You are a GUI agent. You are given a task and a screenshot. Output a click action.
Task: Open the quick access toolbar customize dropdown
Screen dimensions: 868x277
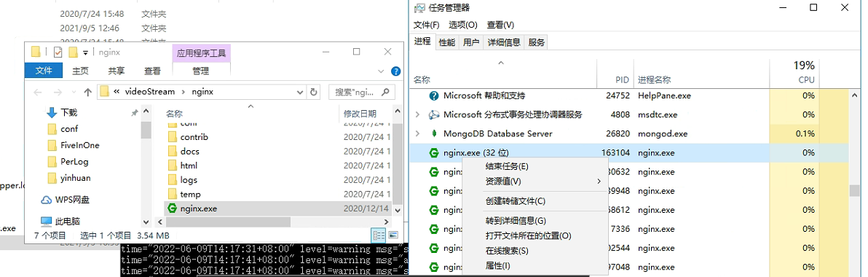tap(85, 52)
